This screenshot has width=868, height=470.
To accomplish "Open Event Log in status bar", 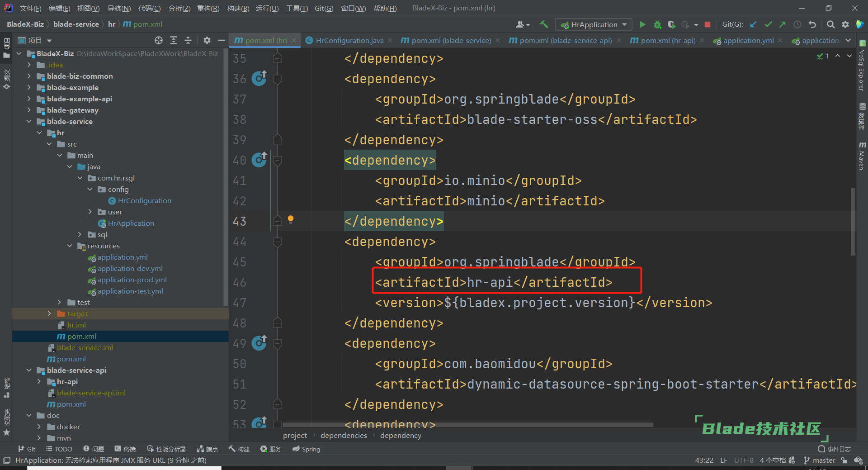I will (x=835, y=449).
